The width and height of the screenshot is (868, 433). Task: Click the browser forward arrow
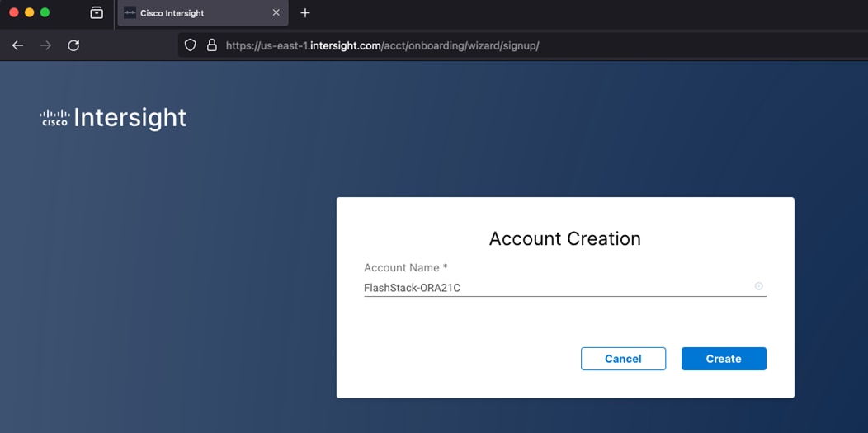click(46, 45)
